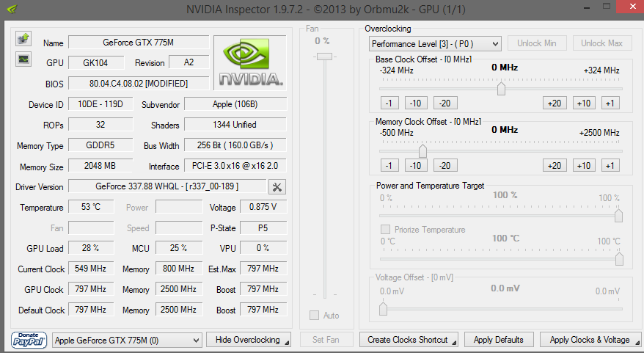
Task: Click the Current Clock Memory value 800 MHz
Action: click(x=179, y=269)
